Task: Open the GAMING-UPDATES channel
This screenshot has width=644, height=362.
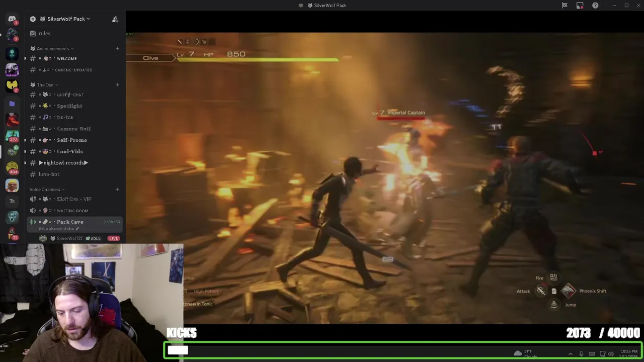Action: pos(74,70)
